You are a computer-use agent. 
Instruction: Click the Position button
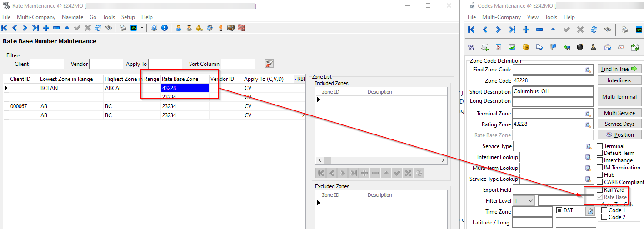coord(619,134)
